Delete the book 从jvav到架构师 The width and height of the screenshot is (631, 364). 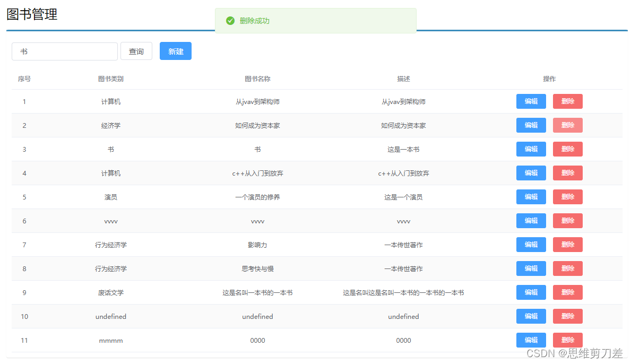(x=567, y=101)
